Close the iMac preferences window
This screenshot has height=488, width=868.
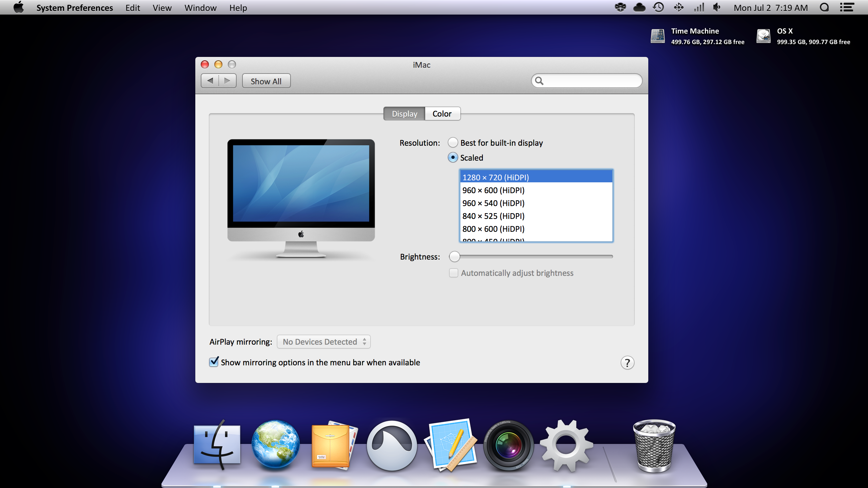click(205, 64)
